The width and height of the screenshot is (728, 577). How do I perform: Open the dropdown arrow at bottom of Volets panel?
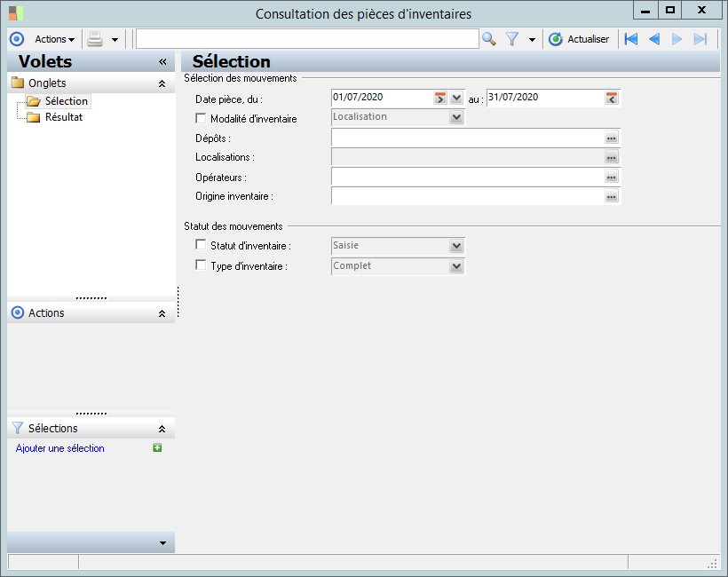(162, 542)
